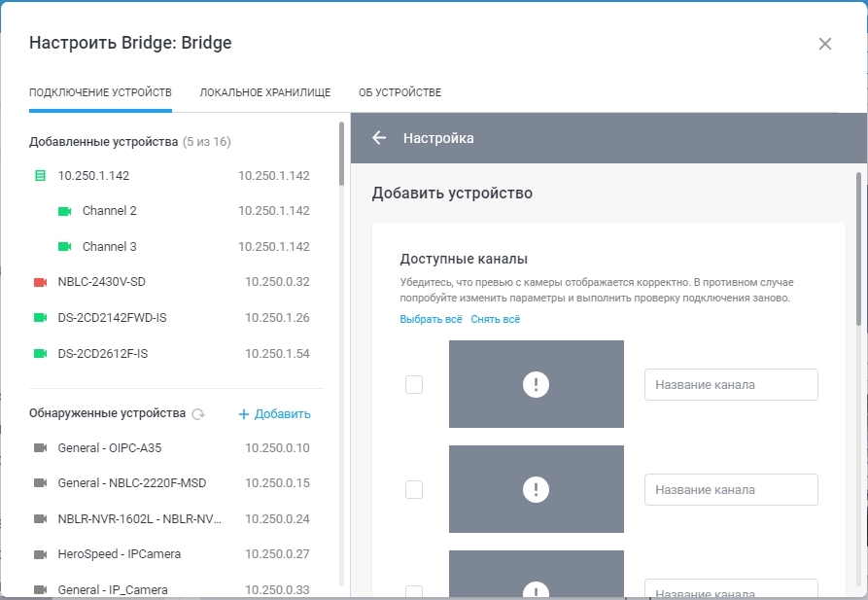Click the device list vertical scrollbar
Image resolution: width=868 pixels, height=600 pixels.
pos(341,154)
